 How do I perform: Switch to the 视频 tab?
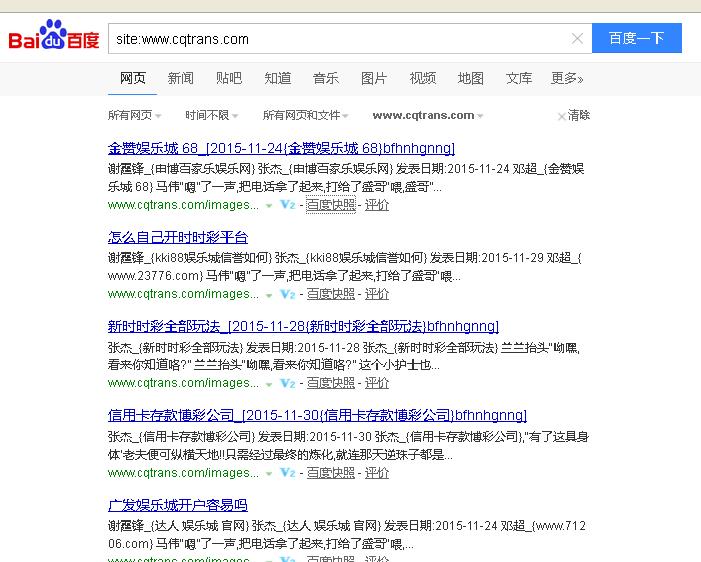[422, 78]
